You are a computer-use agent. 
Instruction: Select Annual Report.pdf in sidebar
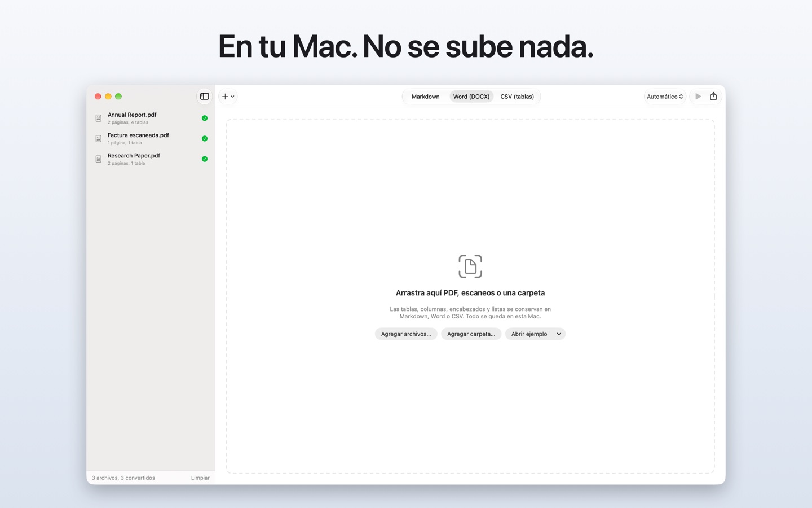(151, 118)
